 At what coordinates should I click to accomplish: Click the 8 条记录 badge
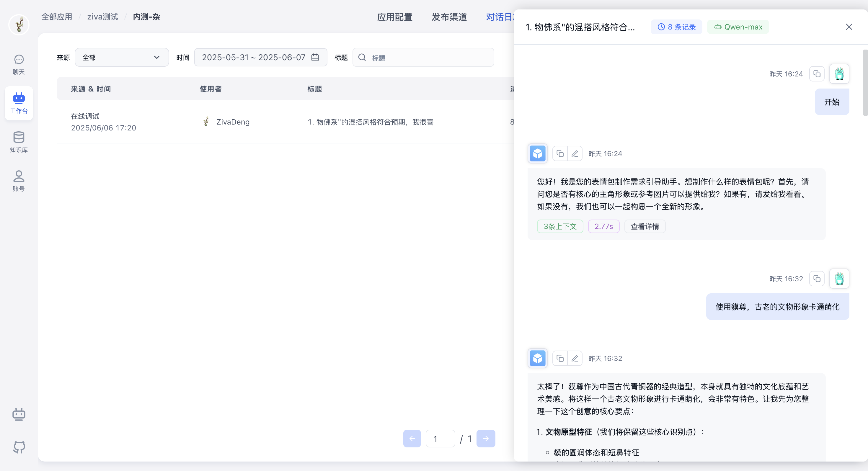676,27
